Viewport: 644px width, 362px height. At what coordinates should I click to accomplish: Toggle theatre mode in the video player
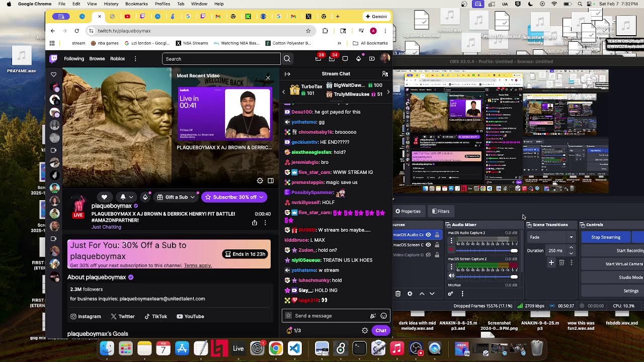[x=271, y=180]
